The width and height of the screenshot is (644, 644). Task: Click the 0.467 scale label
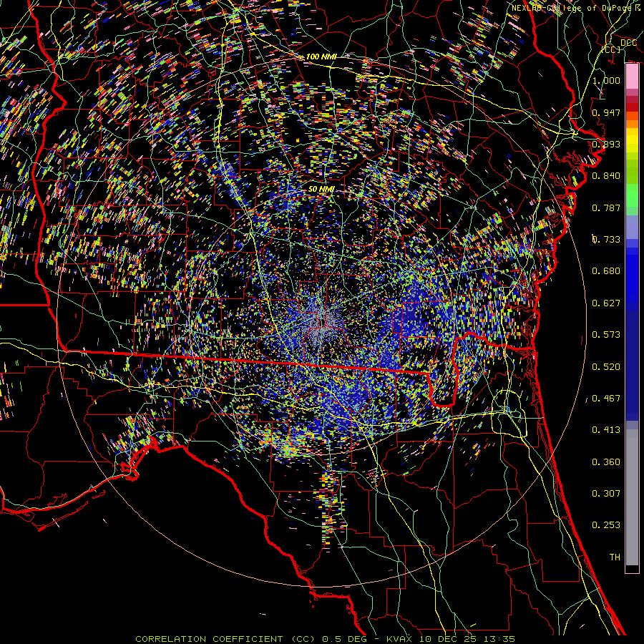(x=606, y=399)
